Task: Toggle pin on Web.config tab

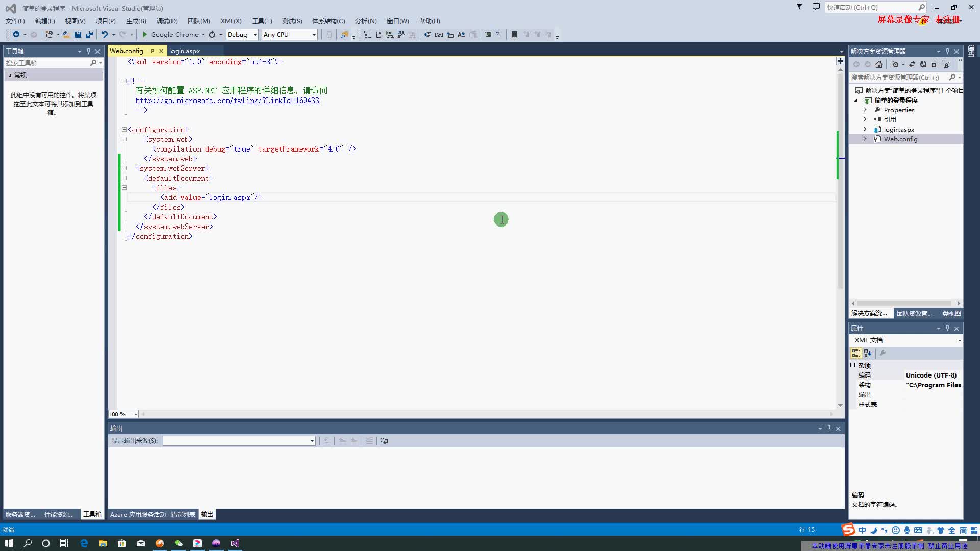Action: click(x=152, y=51)
